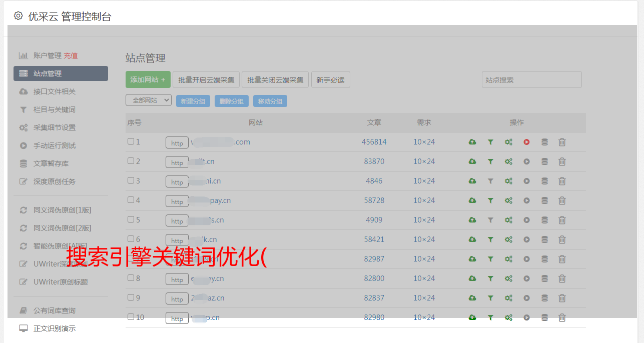Image resolution: width=644 pixels, height=343 pixels.
Task: Click the 456814 article count
Action: 374,142
